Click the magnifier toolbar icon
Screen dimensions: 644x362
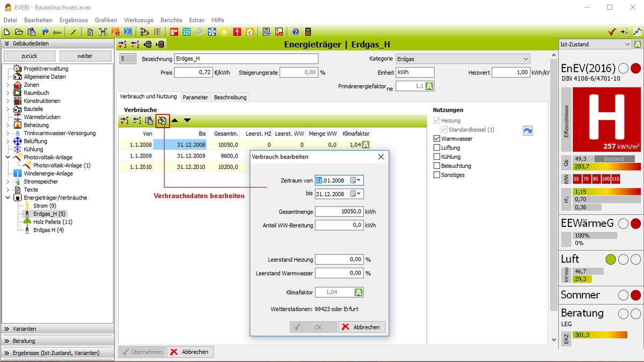(x=199, y=32)
